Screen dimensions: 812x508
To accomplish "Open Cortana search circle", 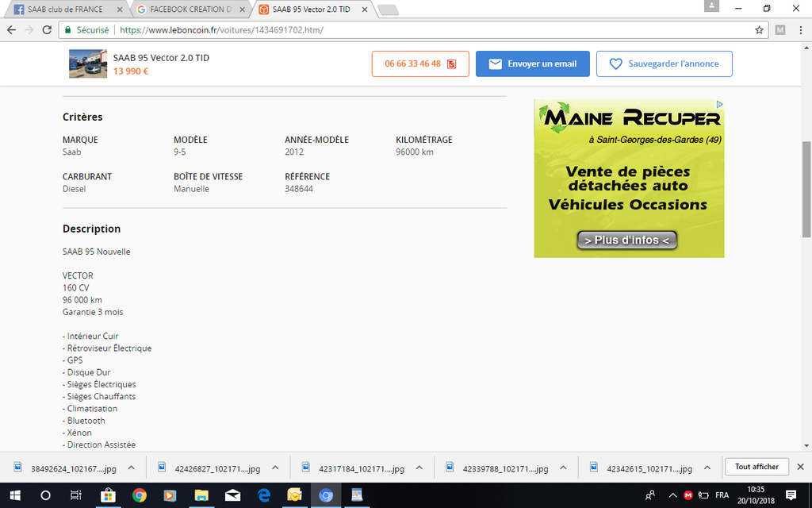I will 45,495.
